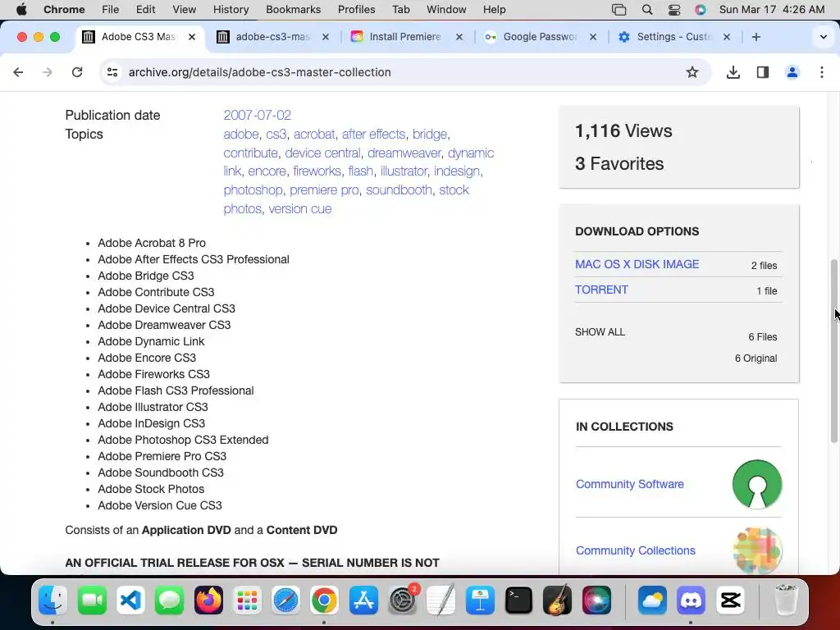840x630 pixels.
Task: Click the '1,116 Views' text
Action: (623, 130)
